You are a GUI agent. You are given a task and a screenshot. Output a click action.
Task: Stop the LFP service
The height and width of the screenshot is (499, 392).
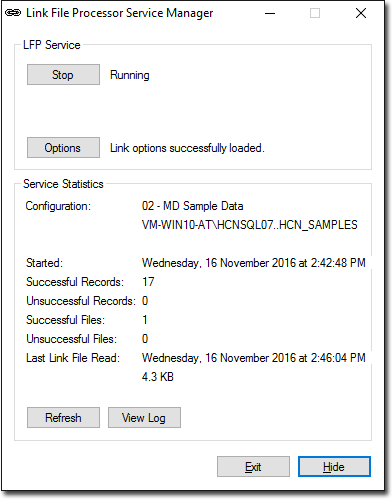tap(63, 75)
